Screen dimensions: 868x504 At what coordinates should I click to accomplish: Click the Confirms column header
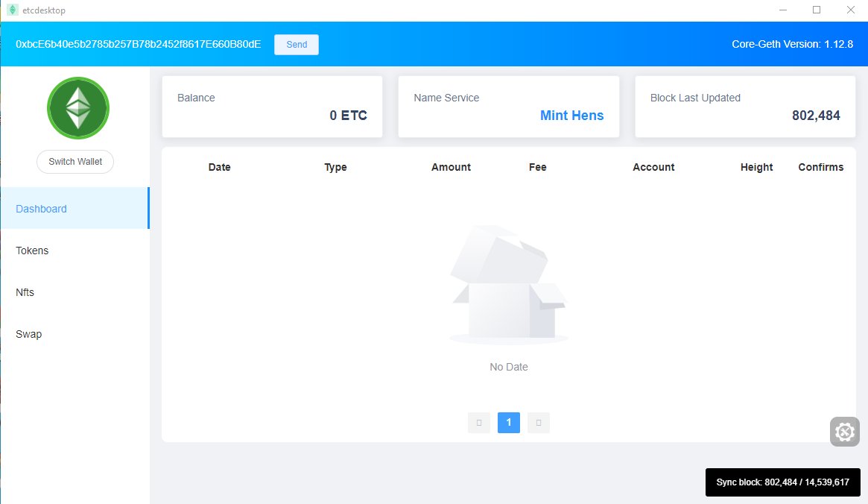pyautogui.click(x=821, y=167)
